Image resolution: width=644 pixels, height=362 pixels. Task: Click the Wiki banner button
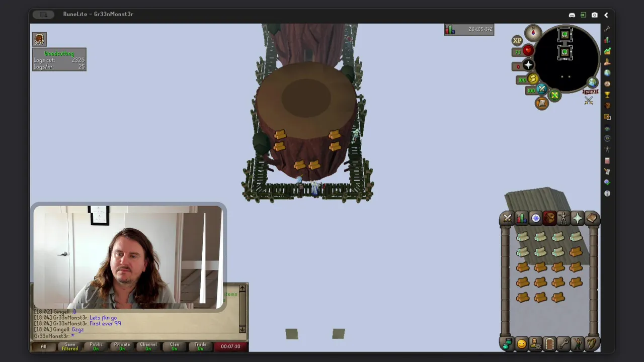coord(591,92)
